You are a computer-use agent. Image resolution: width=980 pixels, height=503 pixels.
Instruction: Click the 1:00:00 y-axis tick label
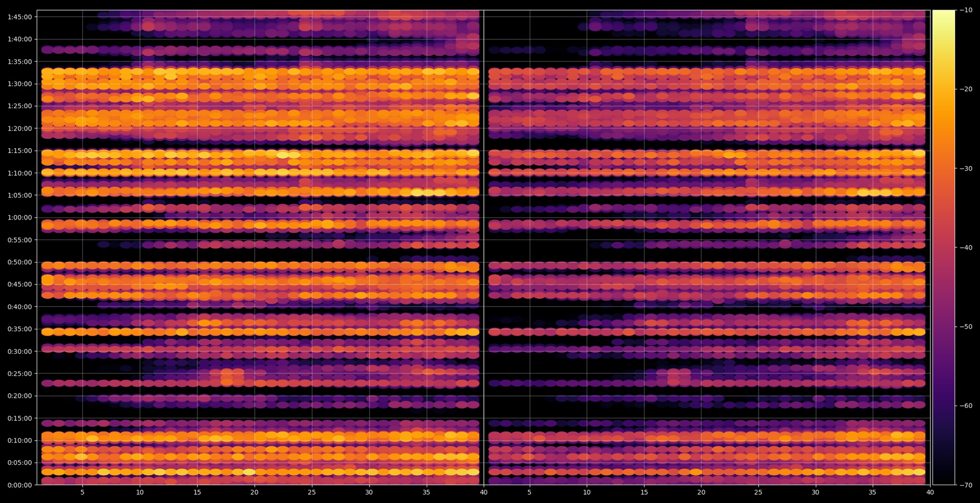coord(19,218)
